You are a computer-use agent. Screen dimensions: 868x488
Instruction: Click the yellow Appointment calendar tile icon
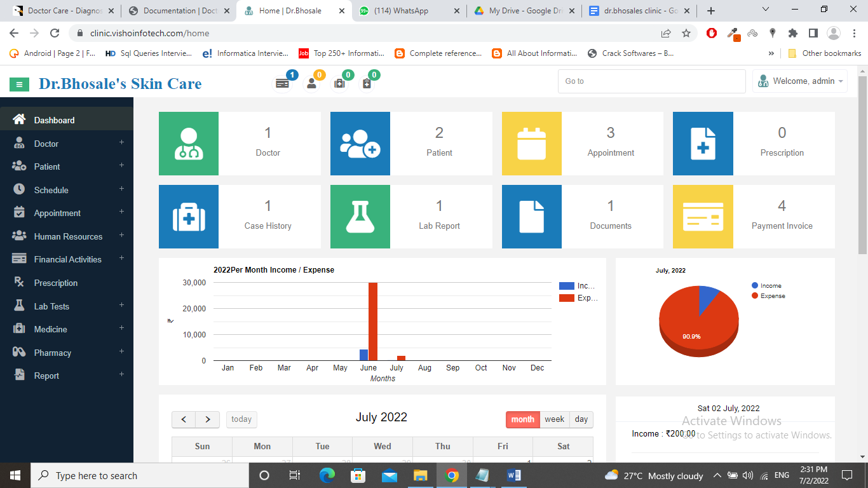coord(532,144)
